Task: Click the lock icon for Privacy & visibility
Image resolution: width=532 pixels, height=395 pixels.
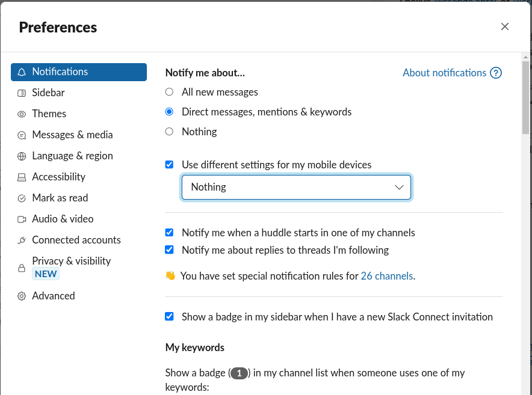Action: tap(22, 268)
